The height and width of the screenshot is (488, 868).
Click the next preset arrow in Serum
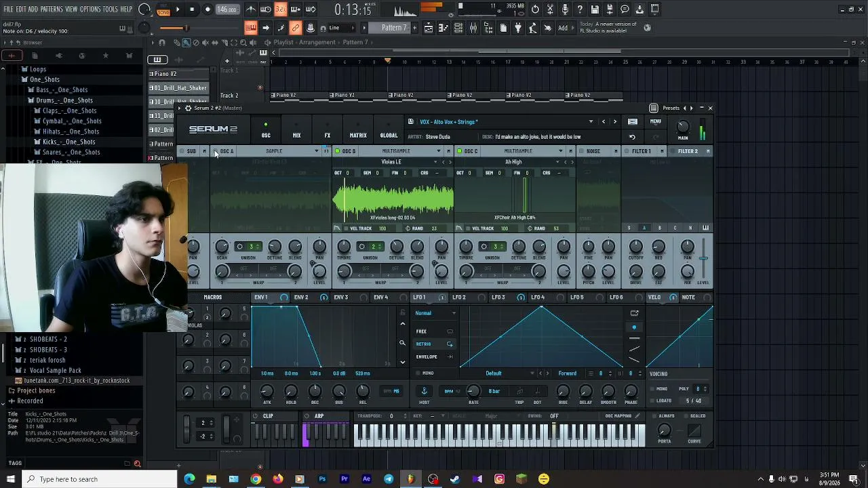pyautogui.click(x=615, y=122)
